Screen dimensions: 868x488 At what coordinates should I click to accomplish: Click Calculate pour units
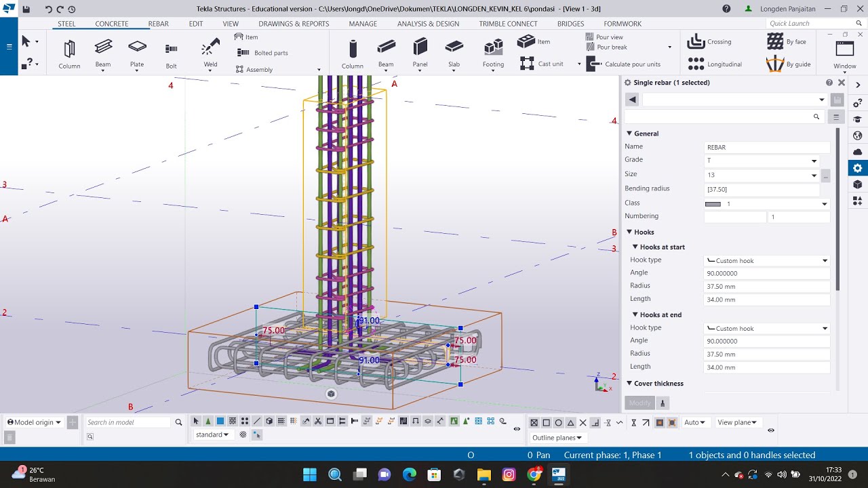[624, 64]
